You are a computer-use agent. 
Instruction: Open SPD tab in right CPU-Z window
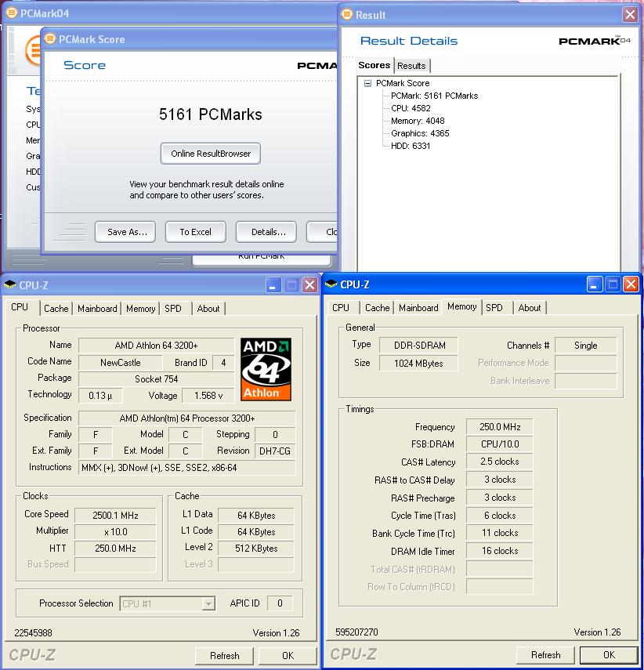494,308
